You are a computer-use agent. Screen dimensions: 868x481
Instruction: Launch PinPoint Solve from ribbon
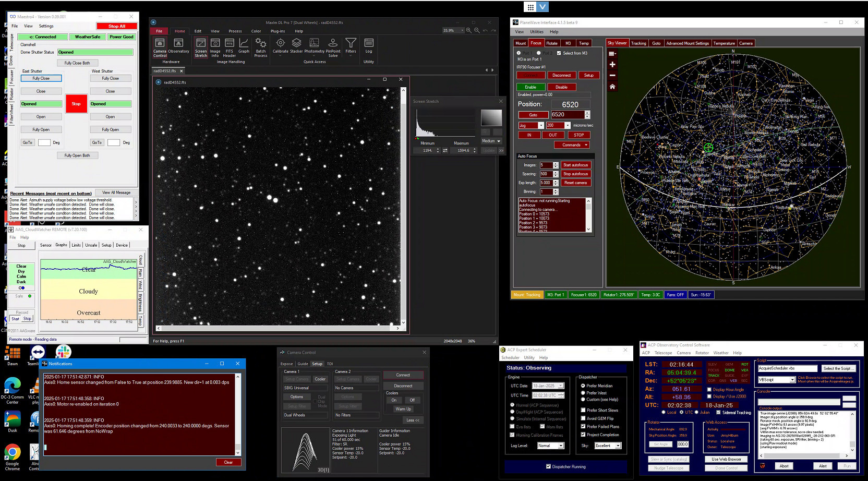[x=333, y=47]
